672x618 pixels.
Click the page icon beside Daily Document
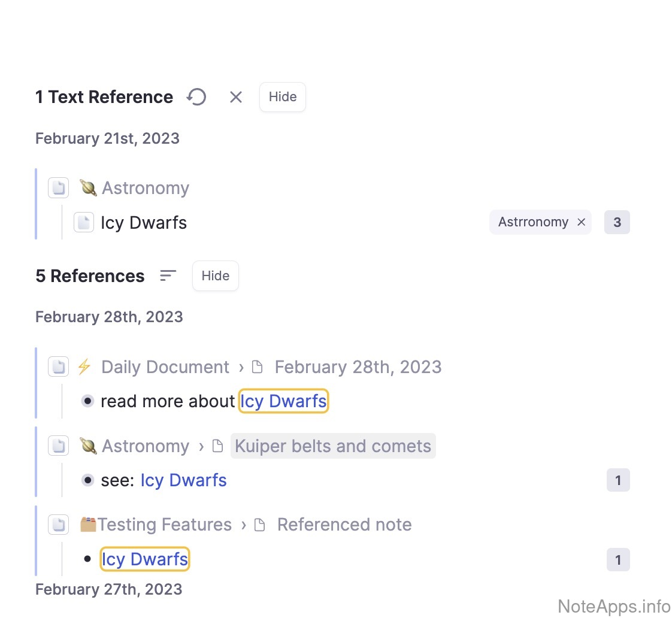coord(59,366)
